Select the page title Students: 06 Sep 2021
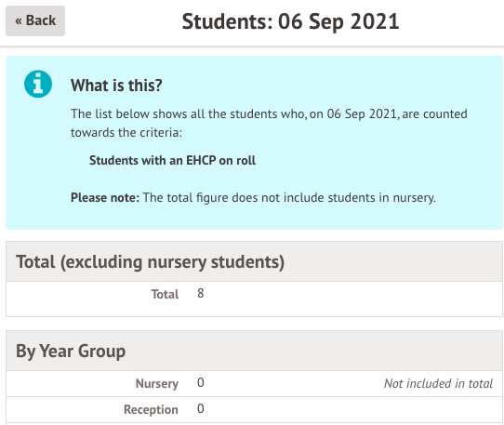 tap(290, 21)
